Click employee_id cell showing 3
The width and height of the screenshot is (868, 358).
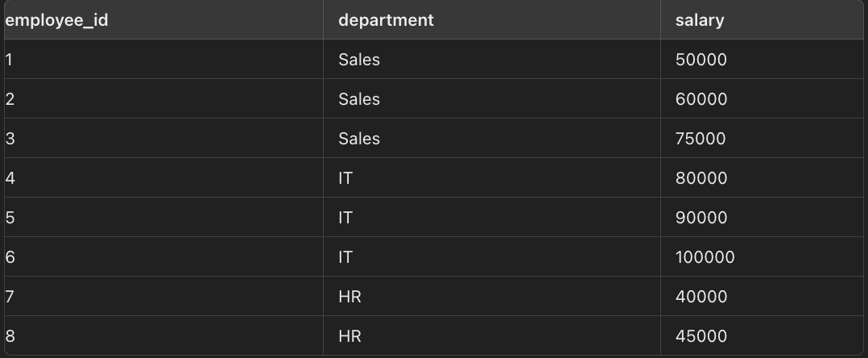[x=10, y=139]
